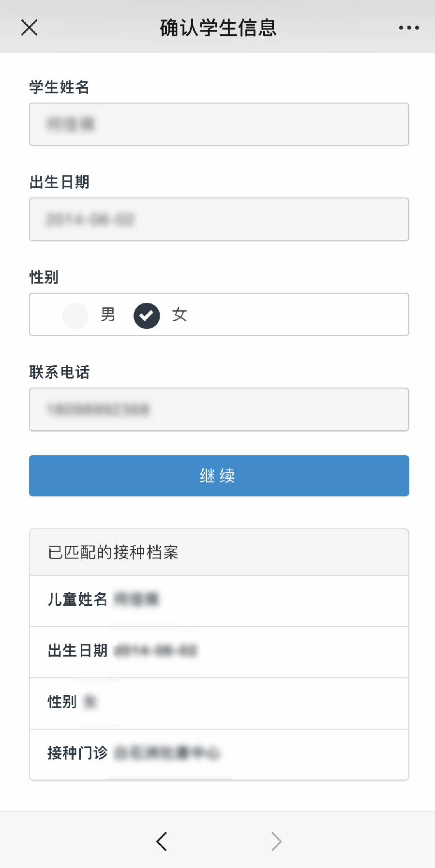
Task: Focus the 出生日期 input box in the form
Action: tap(219, 219)
